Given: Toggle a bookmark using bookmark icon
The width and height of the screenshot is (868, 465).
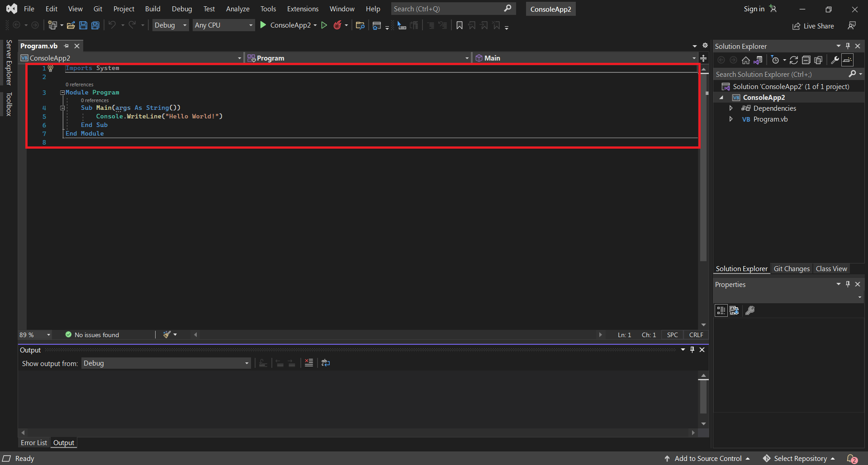Looking at the screenshot, I should click(x=460, y=25).
